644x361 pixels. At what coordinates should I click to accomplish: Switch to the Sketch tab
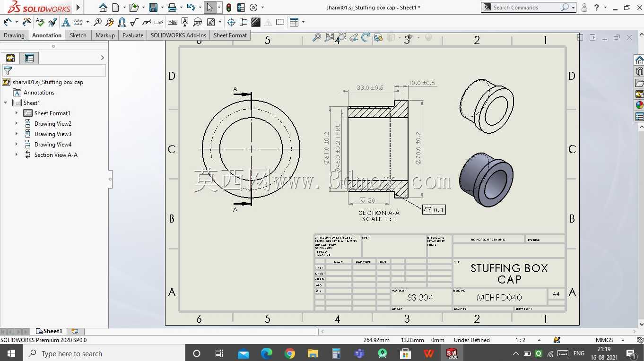coord(78,35)
